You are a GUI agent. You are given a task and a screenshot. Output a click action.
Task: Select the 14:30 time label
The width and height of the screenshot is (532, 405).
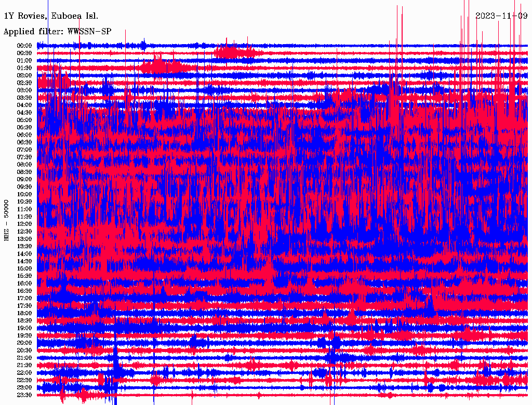click(24, 261)
